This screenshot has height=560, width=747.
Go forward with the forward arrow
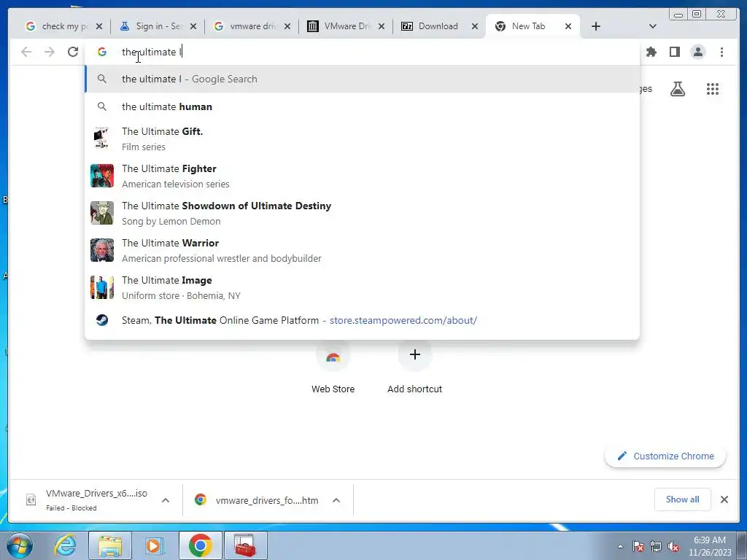[50, 52]
